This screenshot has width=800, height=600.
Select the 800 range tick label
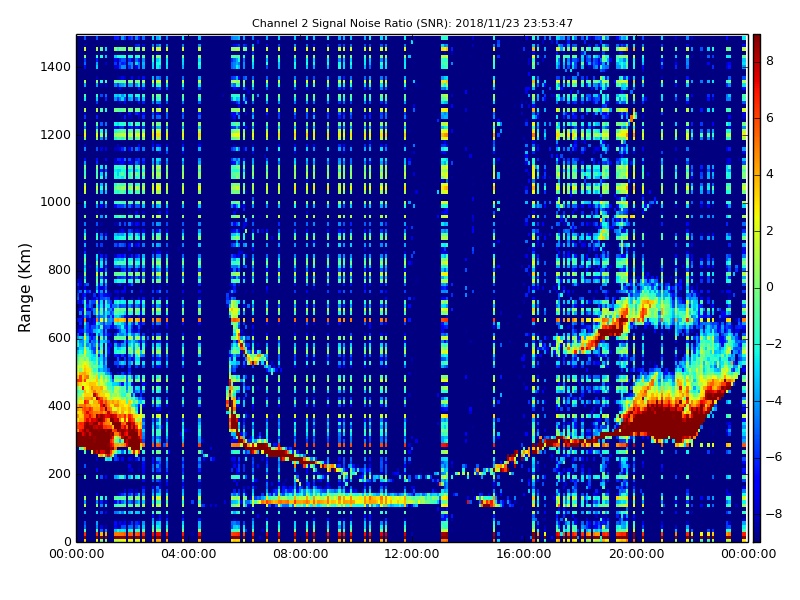pyautogui.click(x=59, y=270)
